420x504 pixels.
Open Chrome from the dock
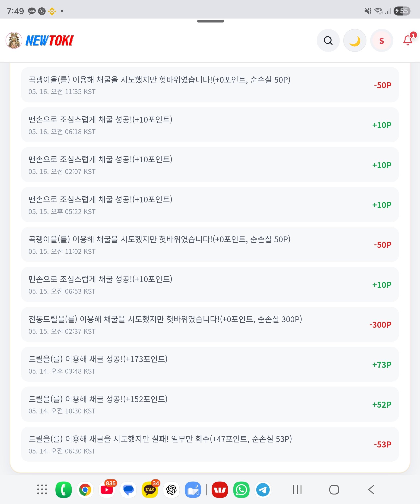coord(85,490)
